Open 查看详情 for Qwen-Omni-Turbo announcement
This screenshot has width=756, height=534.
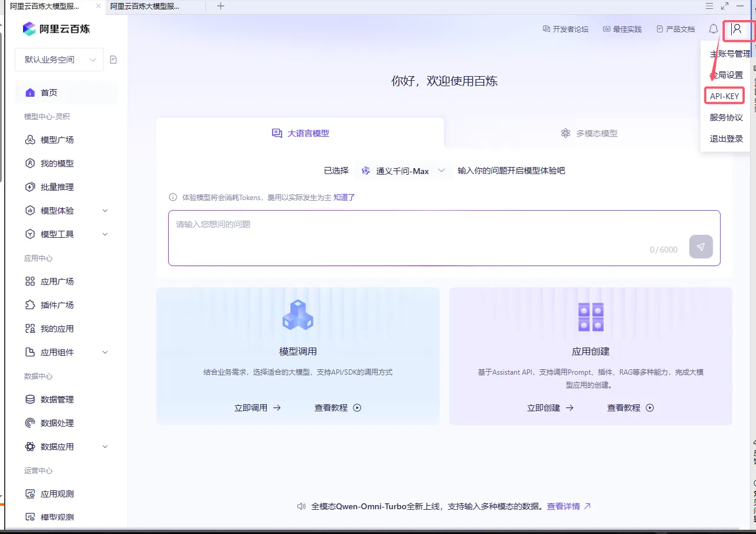569,506
